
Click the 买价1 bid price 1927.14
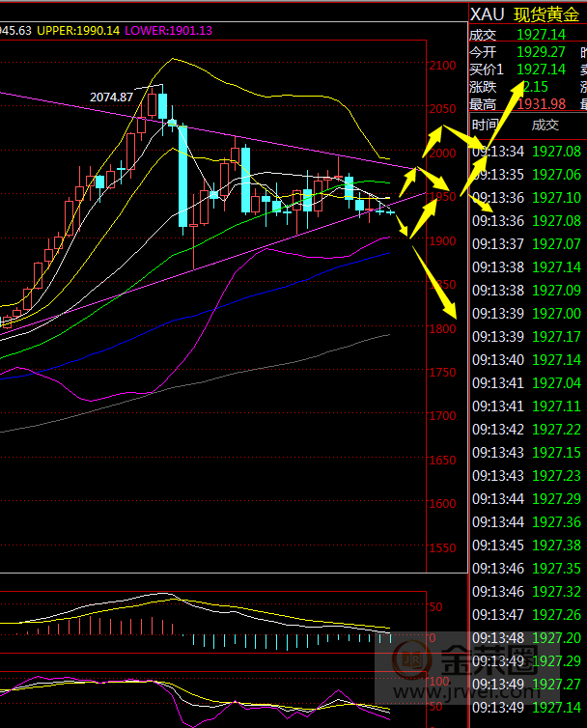click(541, 69)
